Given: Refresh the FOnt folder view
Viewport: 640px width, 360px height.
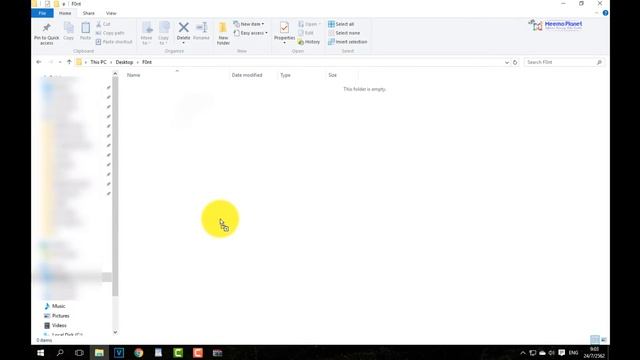Looking at the screenshot, I should [515, 62].
